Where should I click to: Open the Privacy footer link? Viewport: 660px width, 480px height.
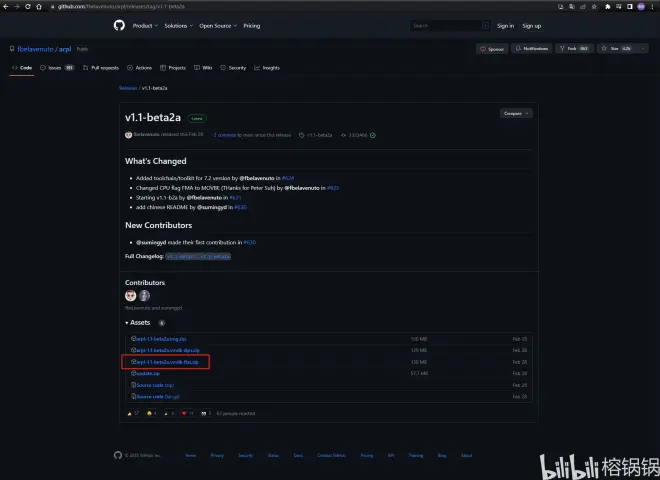click(x=217, y=456)
